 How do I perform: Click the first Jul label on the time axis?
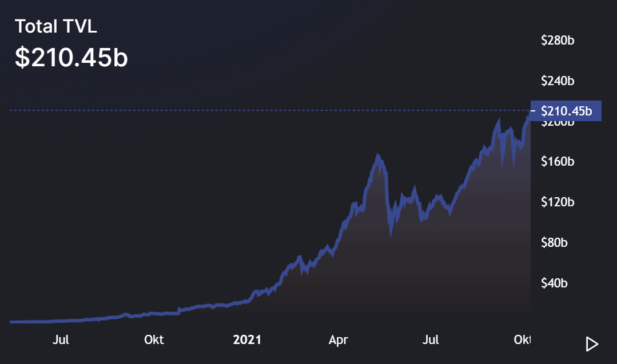[x=61, y=339]
